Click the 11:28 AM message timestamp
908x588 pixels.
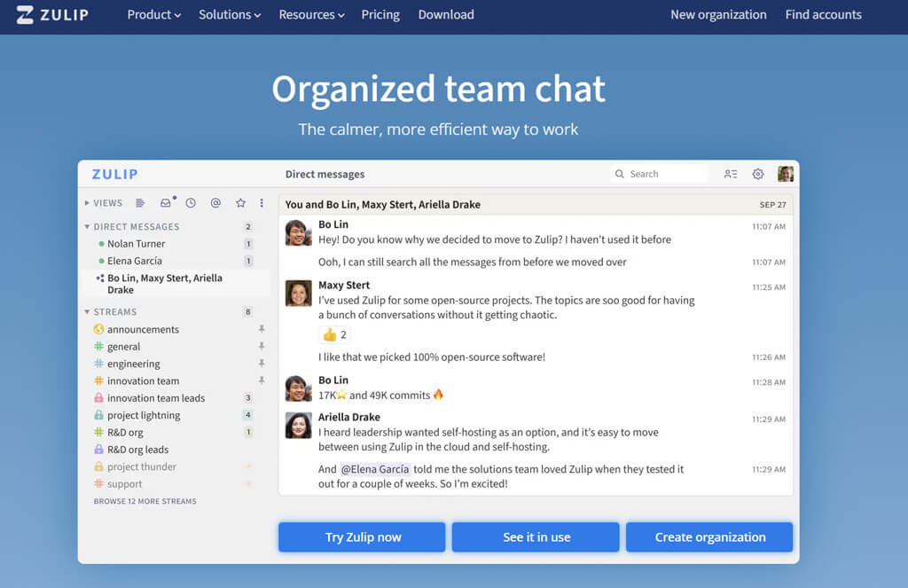(x=769, y=382)
